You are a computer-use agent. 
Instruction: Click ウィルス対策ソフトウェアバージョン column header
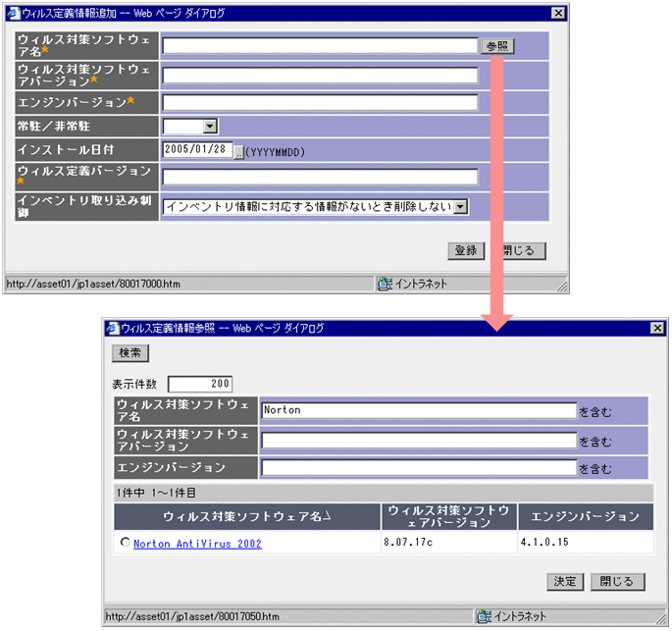(448, 516)
